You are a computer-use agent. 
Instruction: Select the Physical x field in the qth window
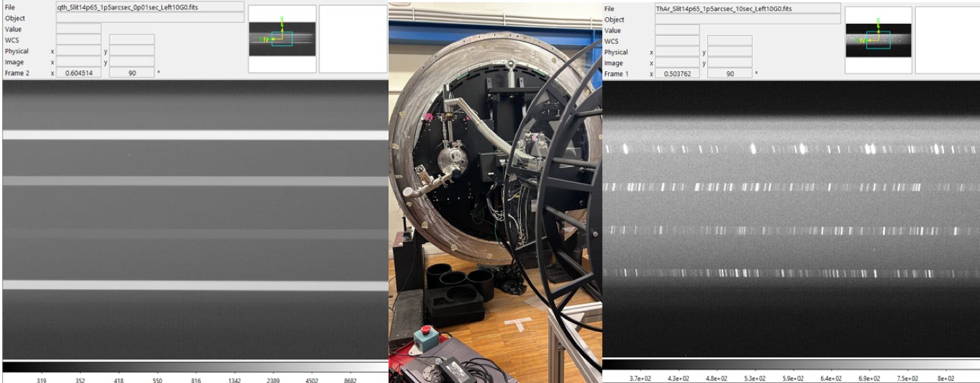click(78, 51)
